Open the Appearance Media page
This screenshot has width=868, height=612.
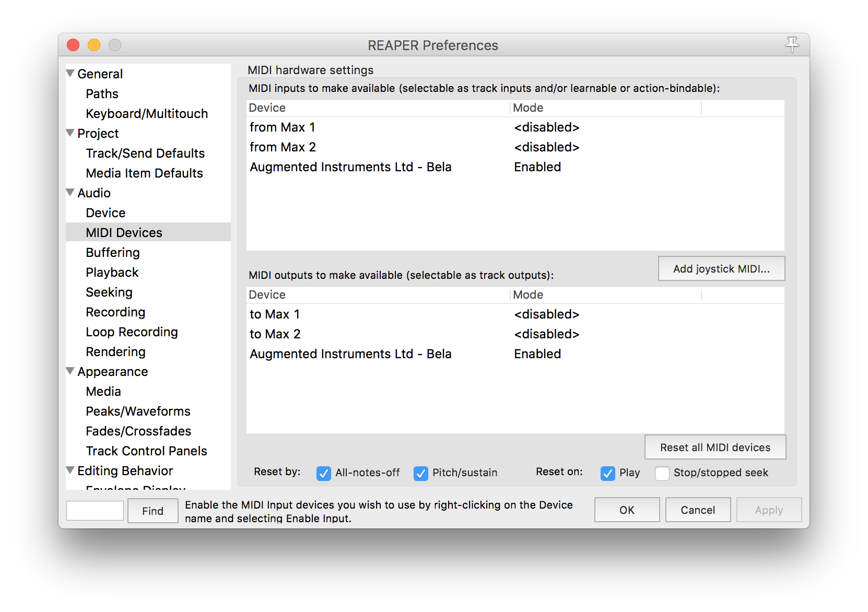pyautogui.click(x=103, y=392)
